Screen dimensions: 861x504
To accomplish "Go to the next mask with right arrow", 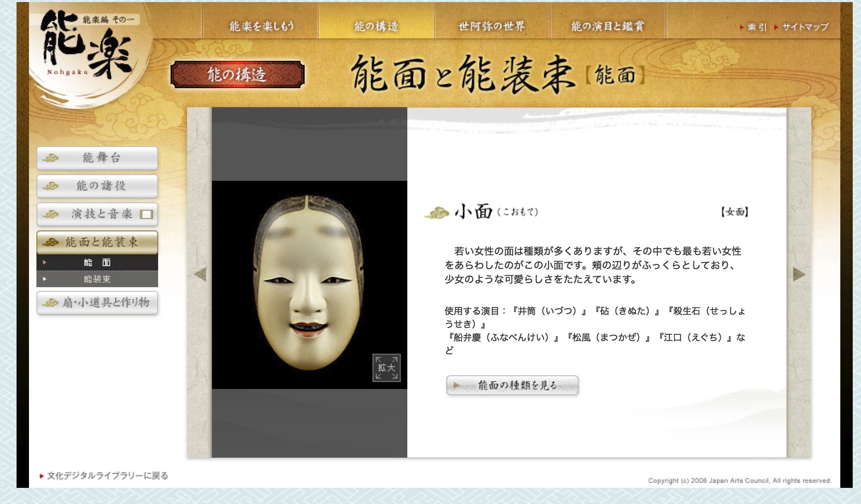I will tap(799, 274).
